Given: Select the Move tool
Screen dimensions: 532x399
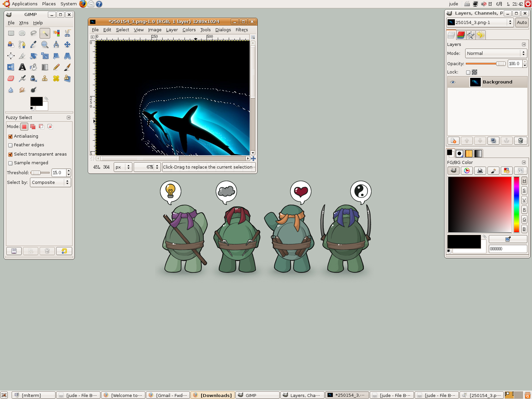Looking at the screenshot, I should point(67,45).
